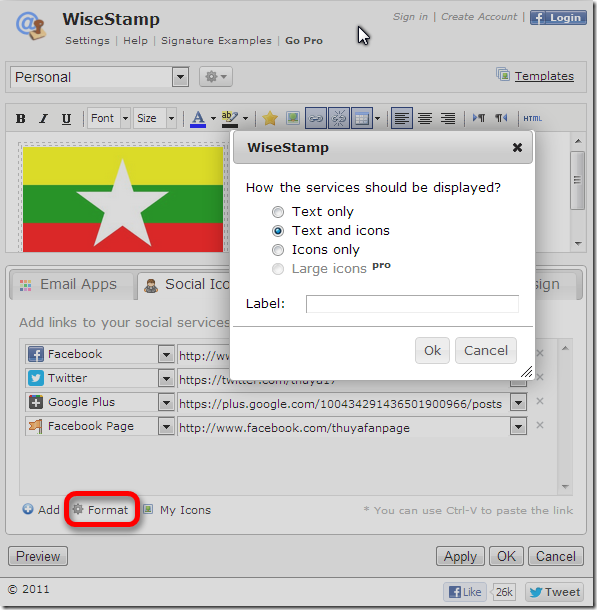
Task: Click the Add plus icon link
Action: click(41, 510)
